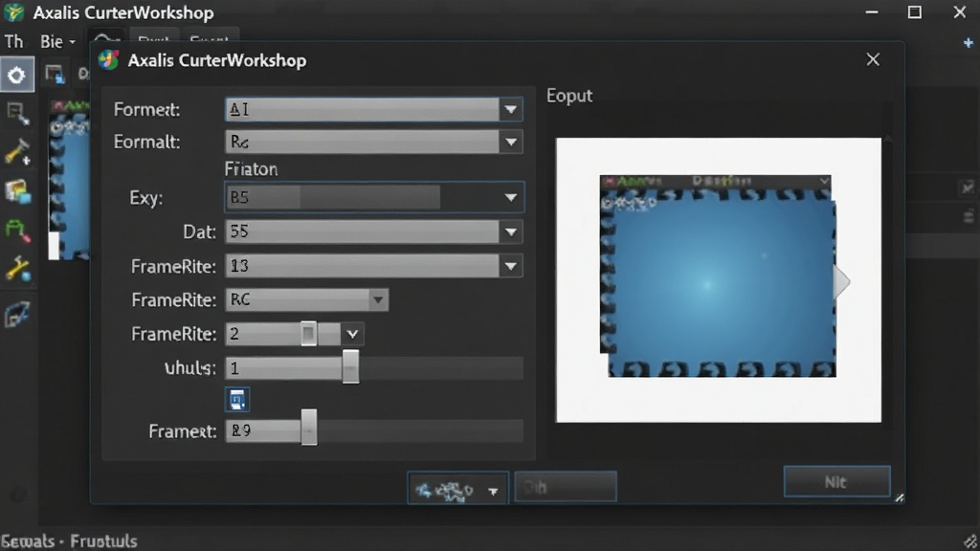Click the Dih button
Viewport: 980px width, 551px height.
pyautogui.click(x=566, y=487)
